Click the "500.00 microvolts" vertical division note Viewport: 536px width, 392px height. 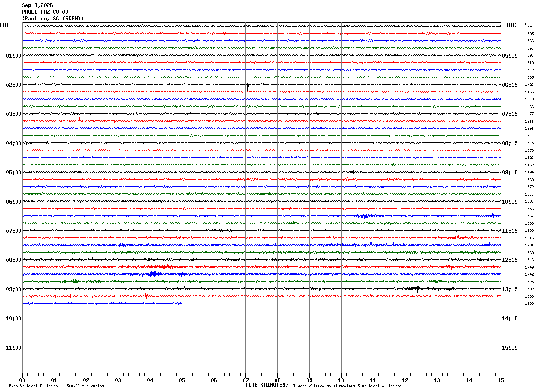coord(85,386)
